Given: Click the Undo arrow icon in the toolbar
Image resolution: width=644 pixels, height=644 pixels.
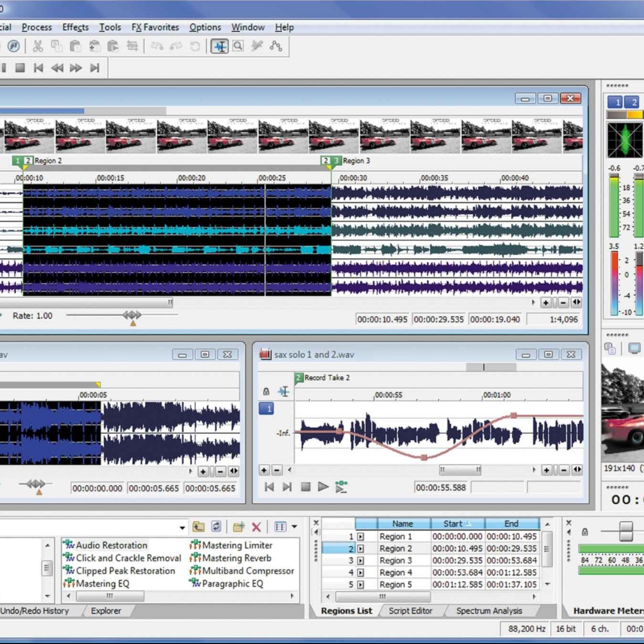Looking at the screenshot, I should click(x=157, y=46).
